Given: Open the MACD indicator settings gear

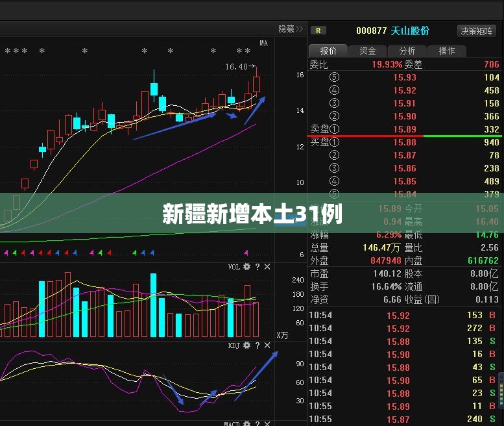Looking at the screenshot, I should pos(246,423).
